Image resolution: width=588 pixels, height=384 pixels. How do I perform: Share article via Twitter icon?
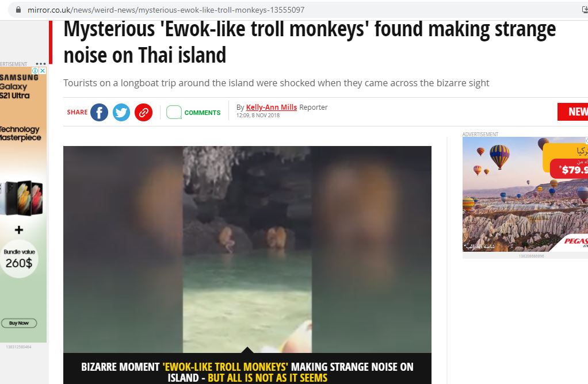click(x=121, y=112)
